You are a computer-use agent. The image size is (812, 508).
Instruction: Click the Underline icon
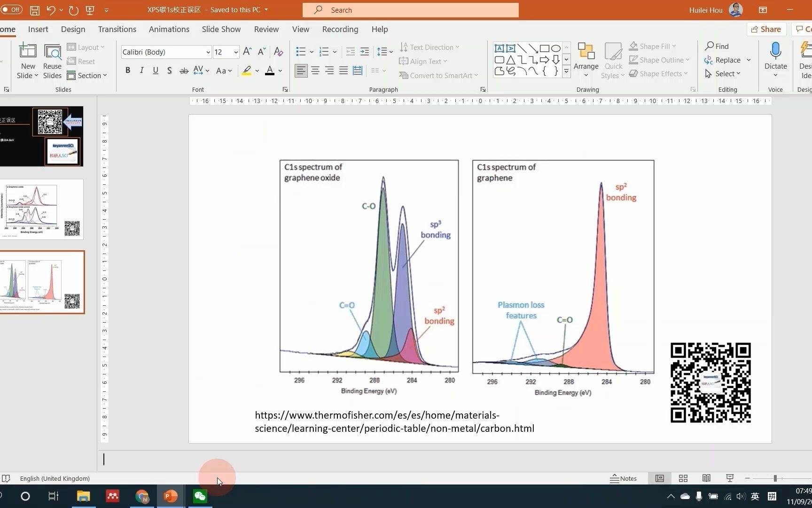point(156,71)
